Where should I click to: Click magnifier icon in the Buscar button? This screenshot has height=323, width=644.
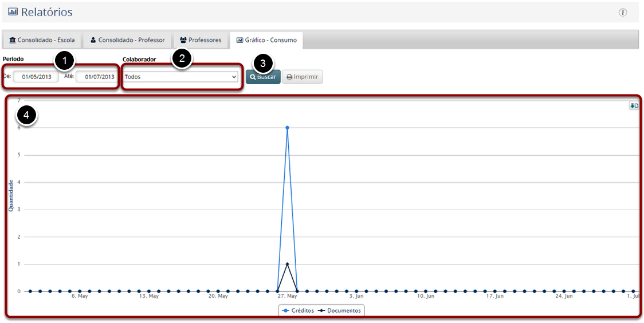tap(253, 77)
